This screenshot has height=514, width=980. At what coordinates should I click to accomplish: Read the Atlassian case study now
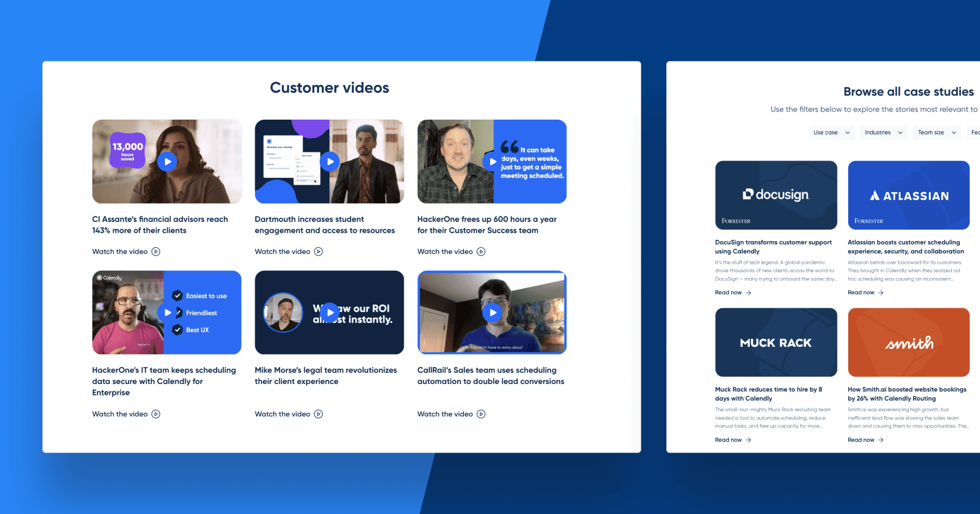[862, 292]
